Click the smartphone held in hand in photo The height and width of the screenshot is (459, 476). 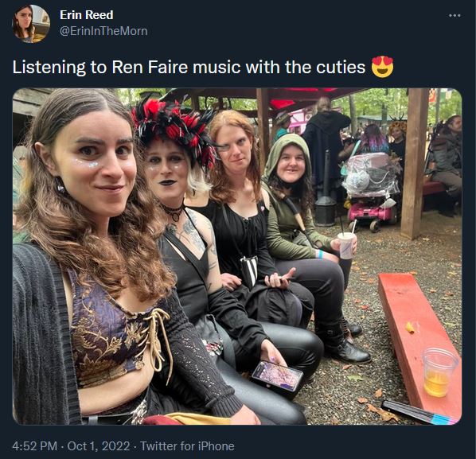[x=278, y=376]
